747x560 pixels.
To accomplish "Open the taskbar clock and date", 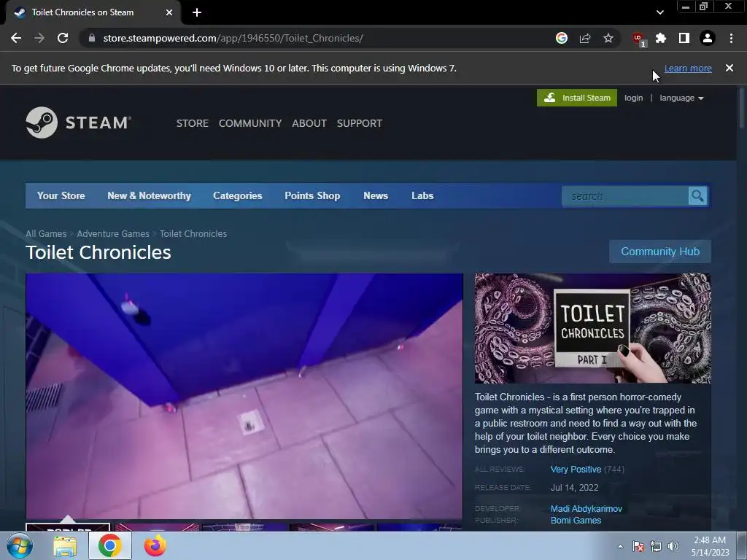I will coord(710,546).
